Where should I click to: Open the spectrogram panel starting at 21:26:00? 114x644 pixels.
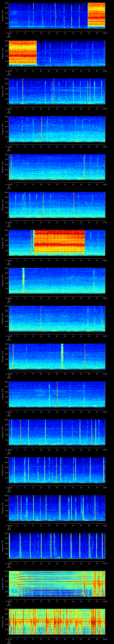pyautogui.click(x=57, y=205)
